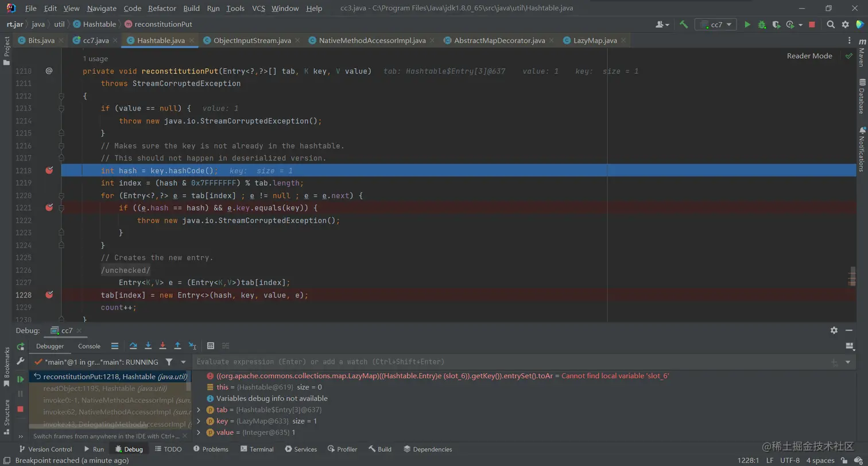Open Evaluate Expression calculator icon
868x466 pixels.
point(211,346)
